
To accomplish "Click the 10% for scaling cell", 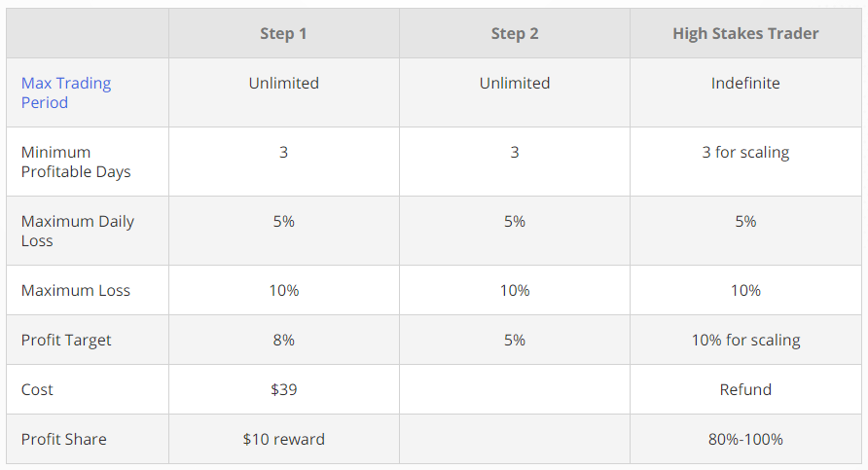I will (x=745, y=341).
